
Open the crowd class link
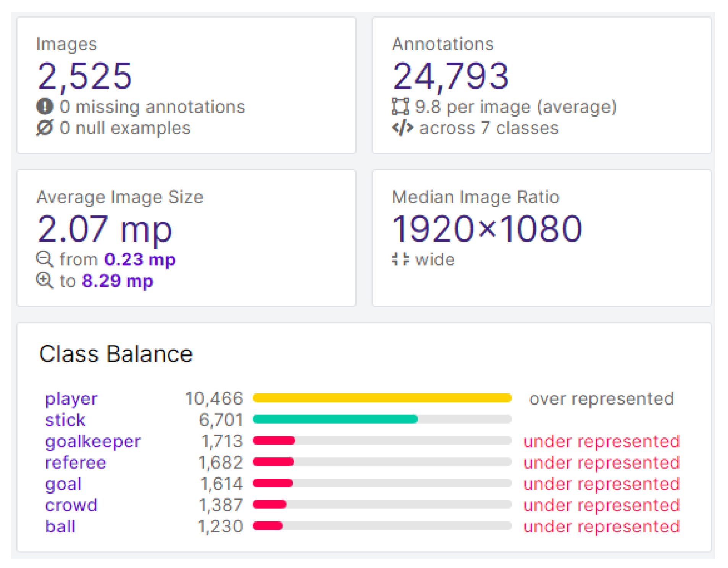click(71, 505)
